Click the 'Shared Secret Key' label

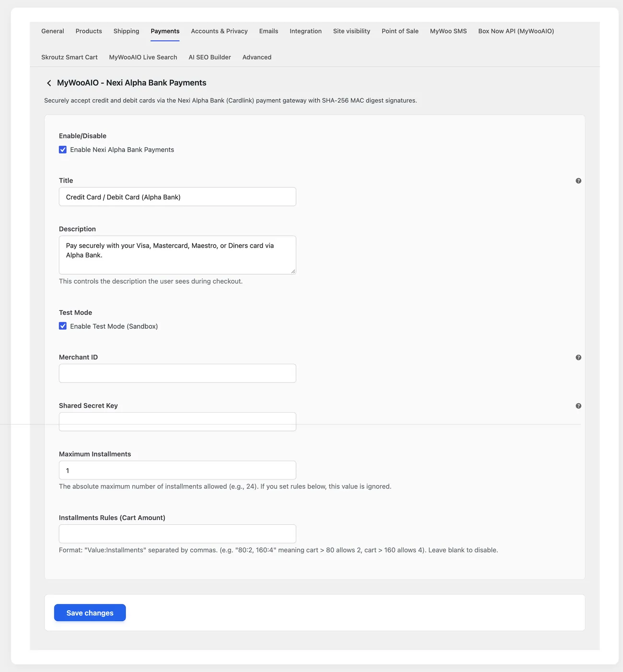(x=88, y=406)
